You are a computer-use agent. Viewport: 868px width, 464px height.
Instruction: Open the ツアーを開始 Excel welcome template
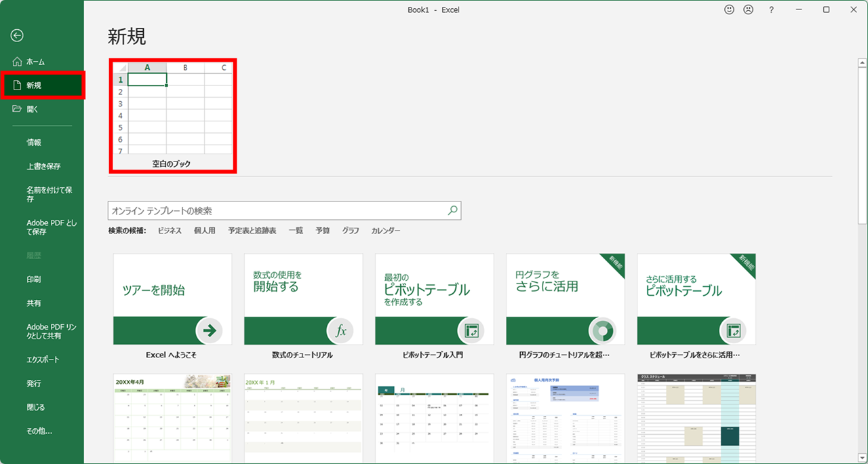click(172, 299)
